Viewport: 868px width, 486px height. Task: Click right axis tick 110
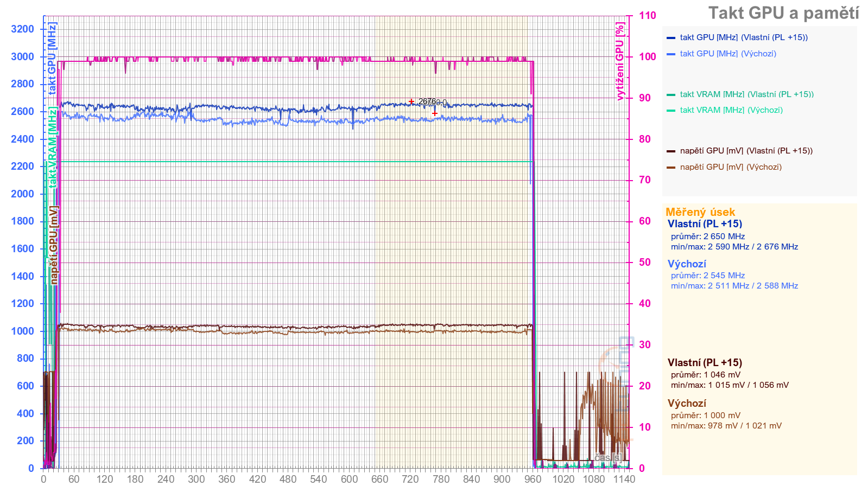pyautogui.click(x=647, y=16)
